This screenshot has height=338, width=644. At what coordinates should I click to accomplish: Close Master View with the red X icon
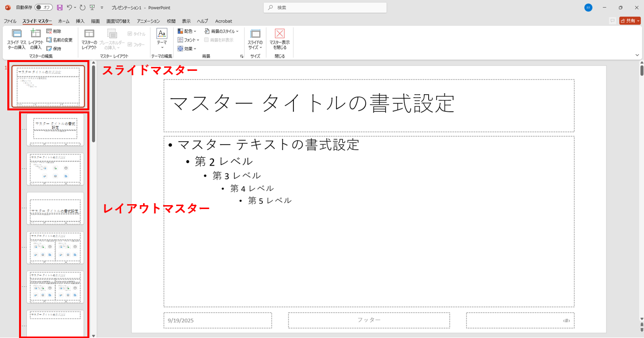[279, 34]
